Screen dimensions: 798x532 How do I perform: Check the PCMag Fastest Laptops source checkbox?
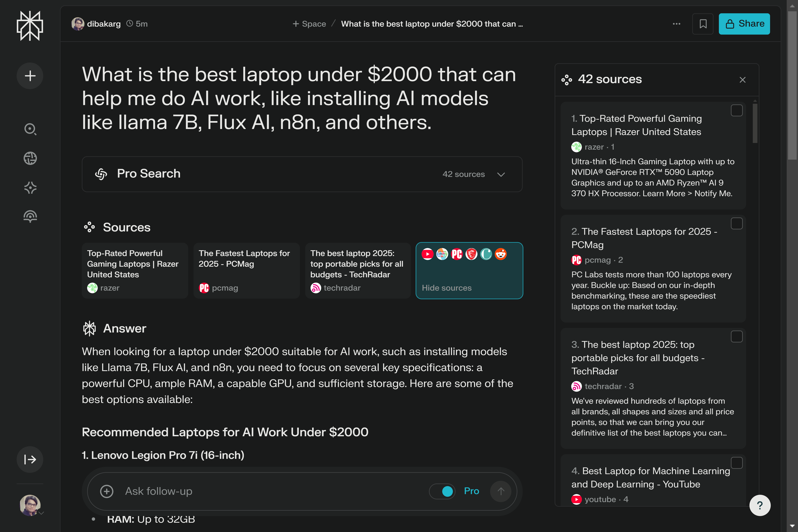click(737, 224)
